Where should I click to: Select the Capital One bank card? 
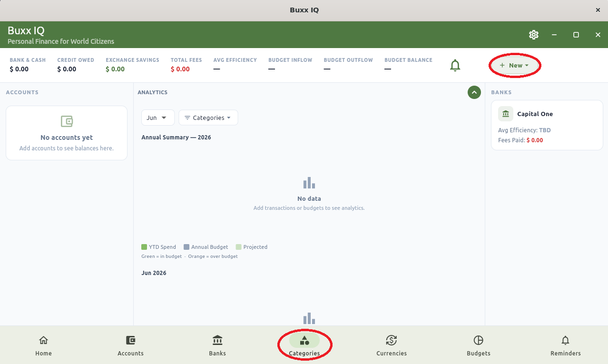(x=547, y=125)
